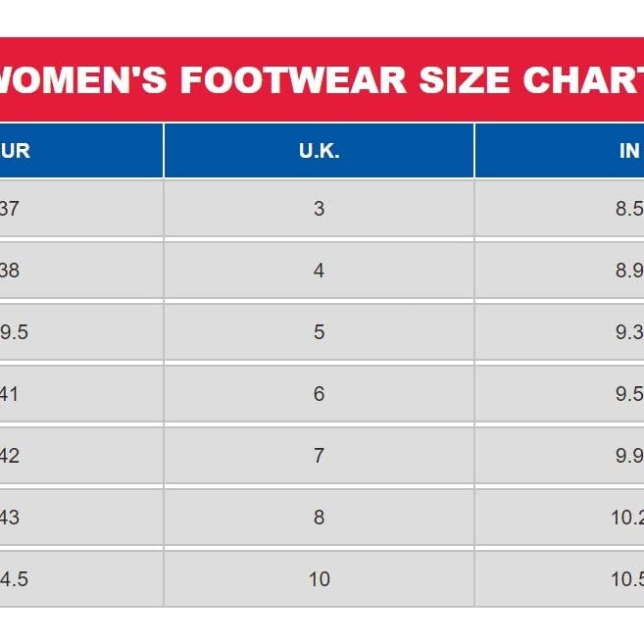This screenshot has width=644, height=644.
Task: Select the EUR 38 cell
Action: [x=10, y=271]
